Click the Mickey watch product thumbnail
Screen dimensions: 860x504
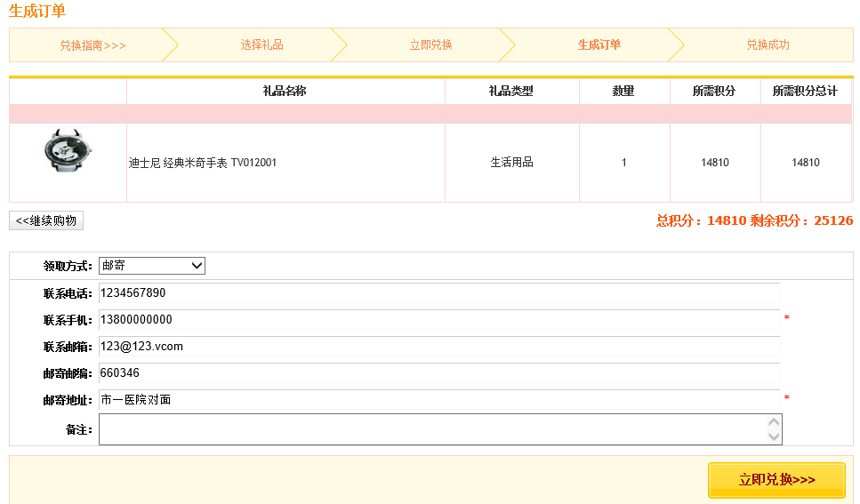[x=68, y=151]
